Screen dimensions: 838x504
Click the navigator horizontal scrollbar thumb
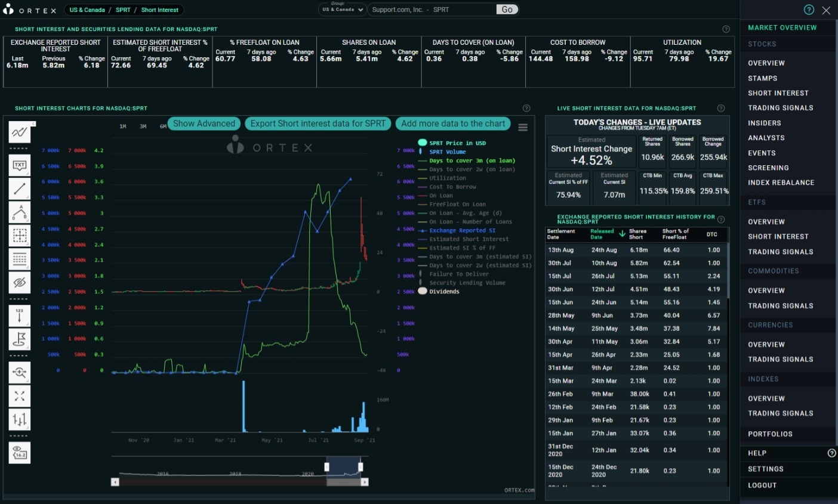[343, 482]
